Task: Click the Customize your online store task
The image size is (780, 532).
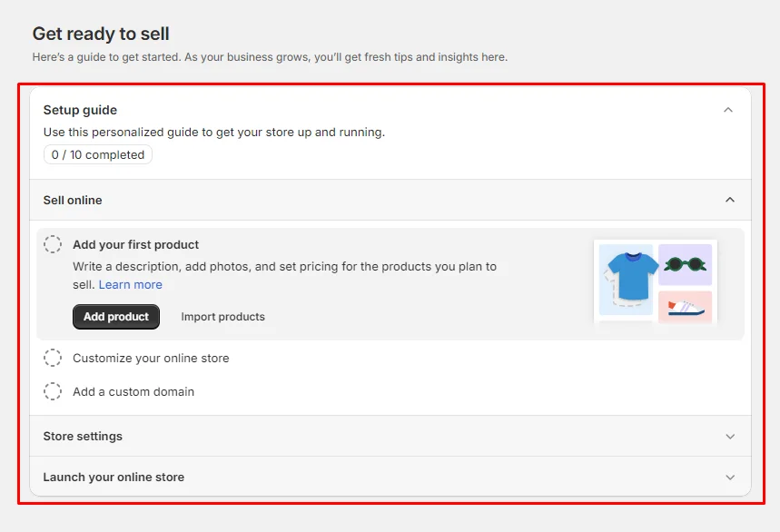Action: pos(151,357)
